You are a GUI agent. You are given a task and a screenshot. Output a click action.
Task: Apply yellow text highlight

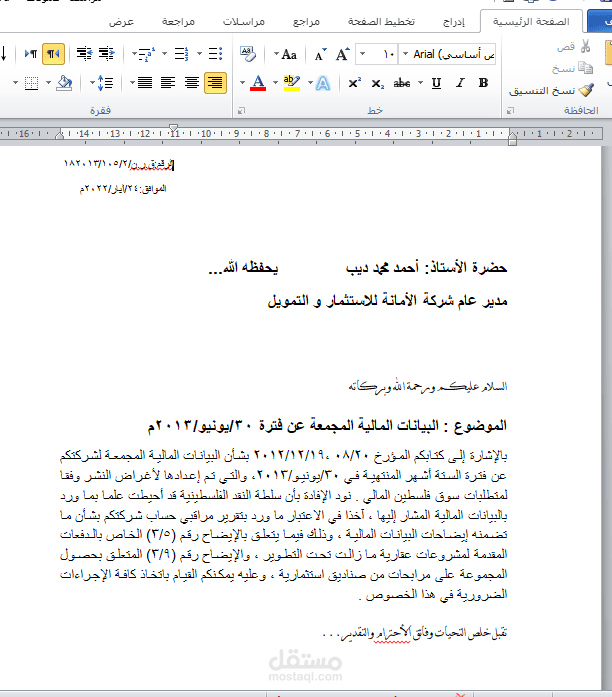tap(292, 83)
